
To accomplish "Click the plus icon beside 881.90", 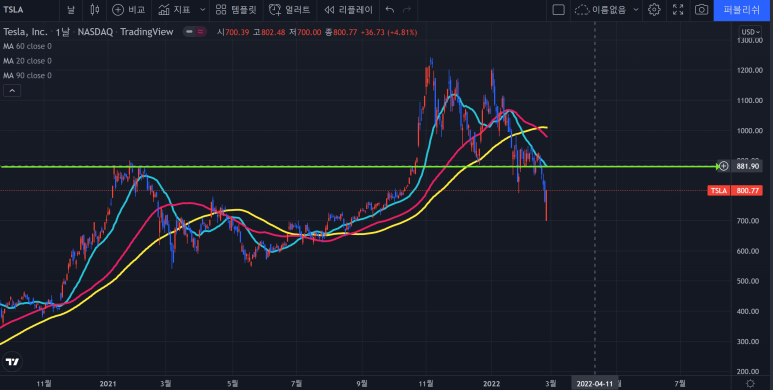I will tap(723, 166).
